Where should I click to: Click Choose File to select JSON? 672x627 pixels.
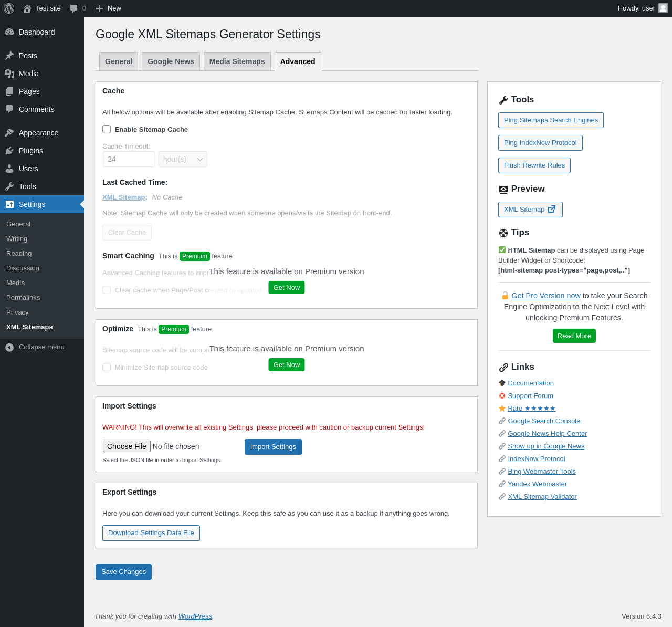[127, 446]
